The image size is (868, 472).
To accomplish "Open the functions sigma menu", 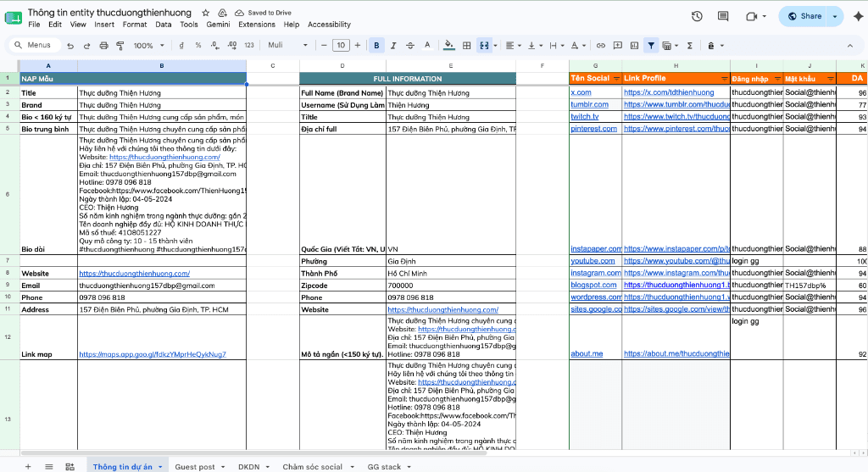I will 690,46.
